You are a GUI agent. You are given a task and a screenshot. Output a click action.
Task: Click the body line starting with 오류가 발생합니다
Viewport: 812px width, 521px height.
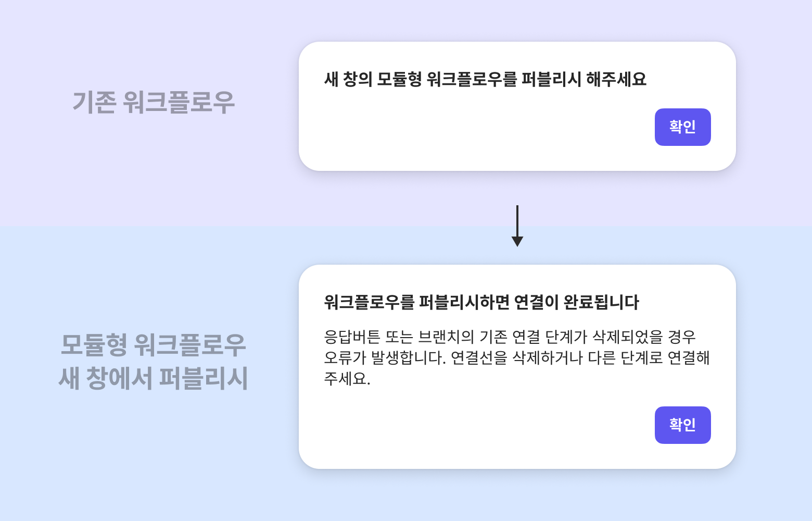[516, 358]
